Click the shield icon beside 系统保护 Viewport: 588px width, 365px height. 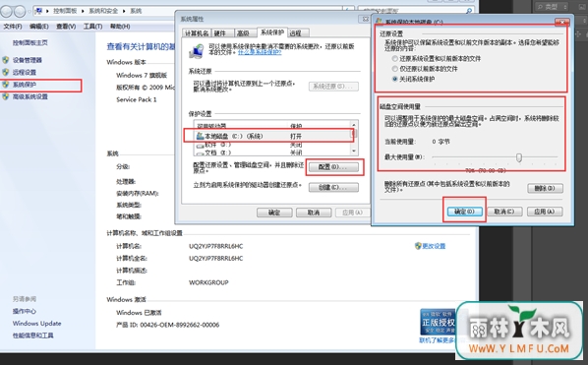pyautogui.click(x=6, y=85)
